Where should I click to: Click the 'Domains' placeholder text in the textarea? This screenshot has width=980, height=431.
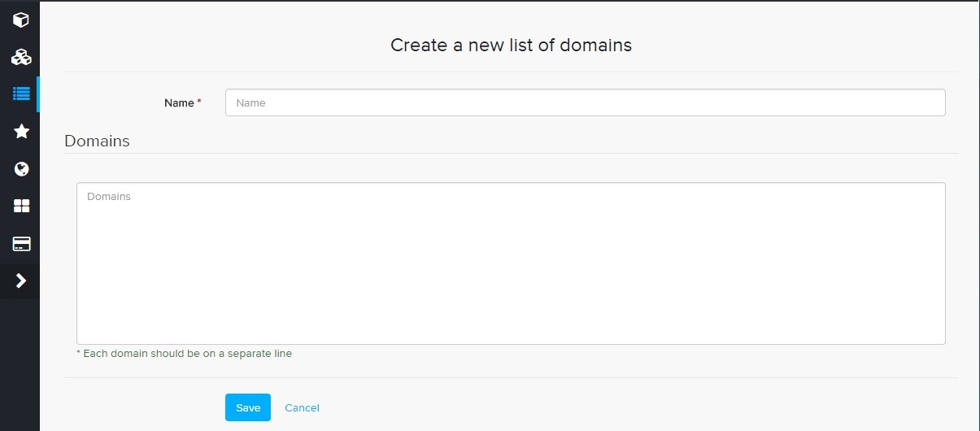tap(109, 197)
